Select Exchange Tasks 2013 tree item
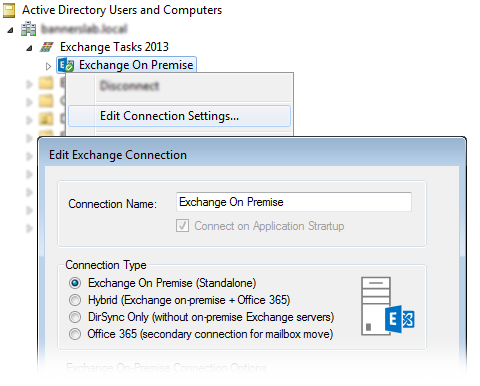The image size is (480, 386). (x=114, y=47)
